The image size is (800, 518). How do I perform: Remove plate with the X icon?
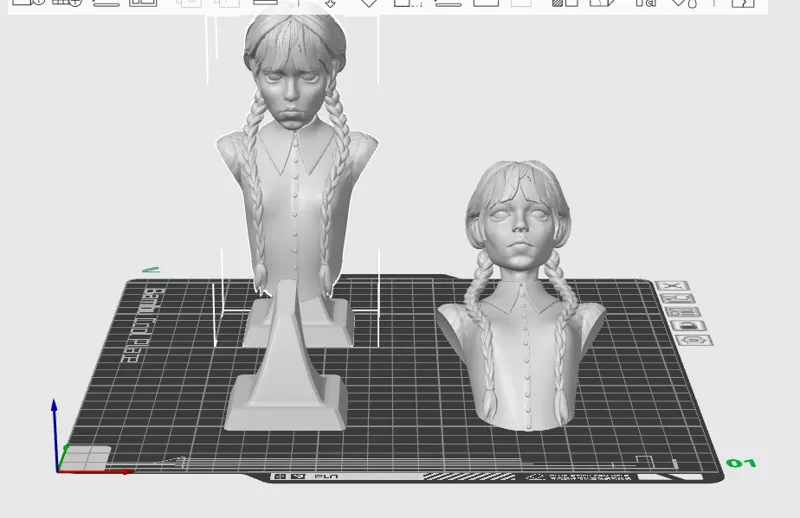point(672,285)
